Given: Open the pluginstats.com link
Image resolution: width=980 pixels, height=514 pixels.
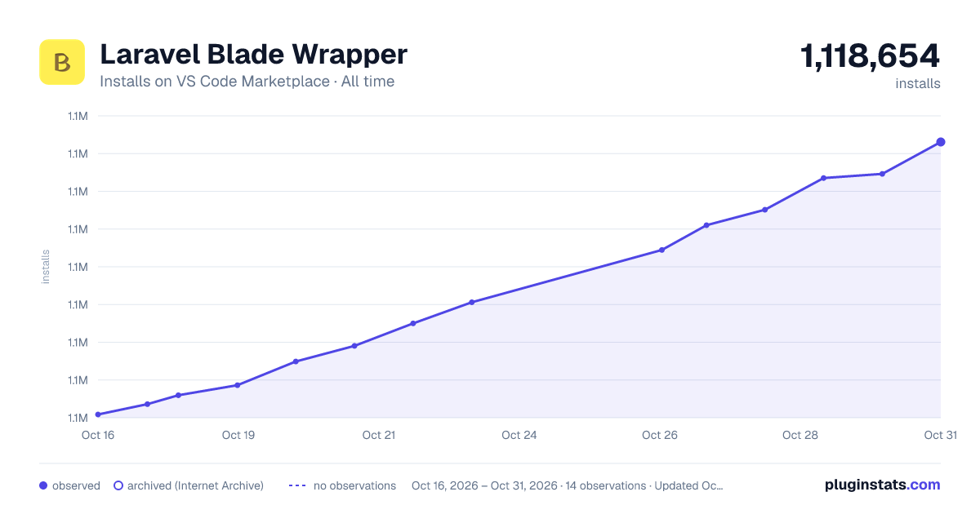Looking at the screenshot, I should [x=883, y=485].
